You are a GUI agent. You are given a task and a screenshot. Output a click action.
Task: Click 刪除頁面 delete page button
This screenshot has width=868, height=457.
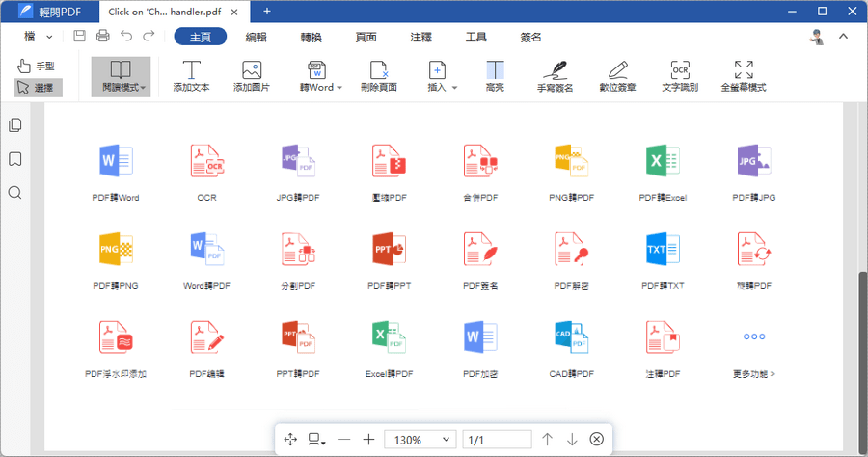click(379, 76)
